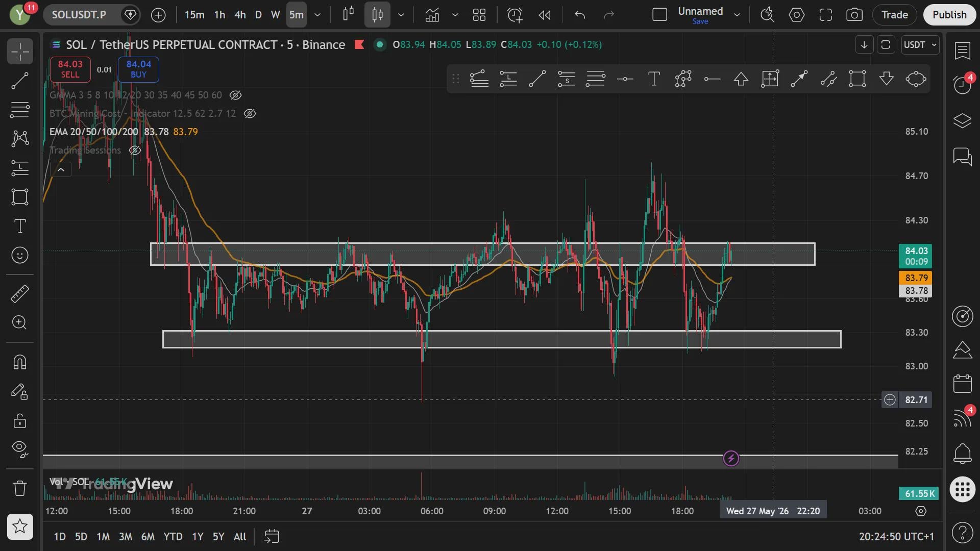Select the ruler measure tool

coord(20,293)
